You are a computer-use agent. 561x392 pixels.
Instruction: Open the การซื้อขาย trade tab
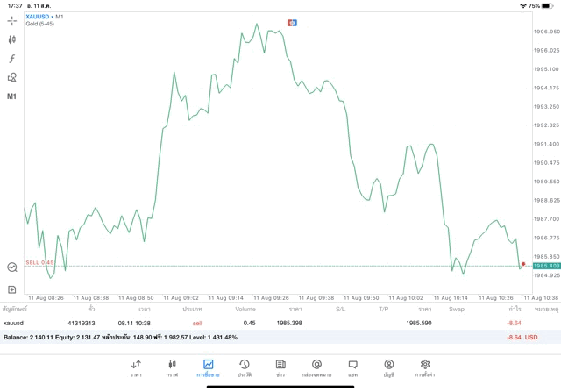click(208, 367)
